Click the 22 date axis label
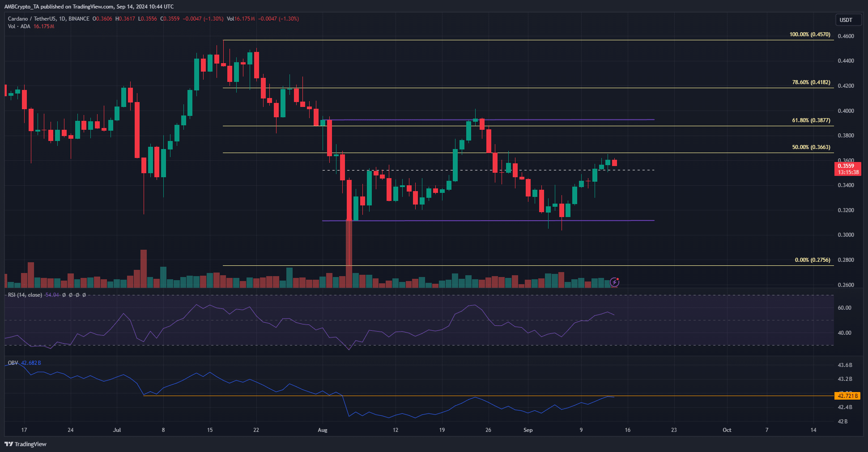868x452 pixels. coord(256,430)
